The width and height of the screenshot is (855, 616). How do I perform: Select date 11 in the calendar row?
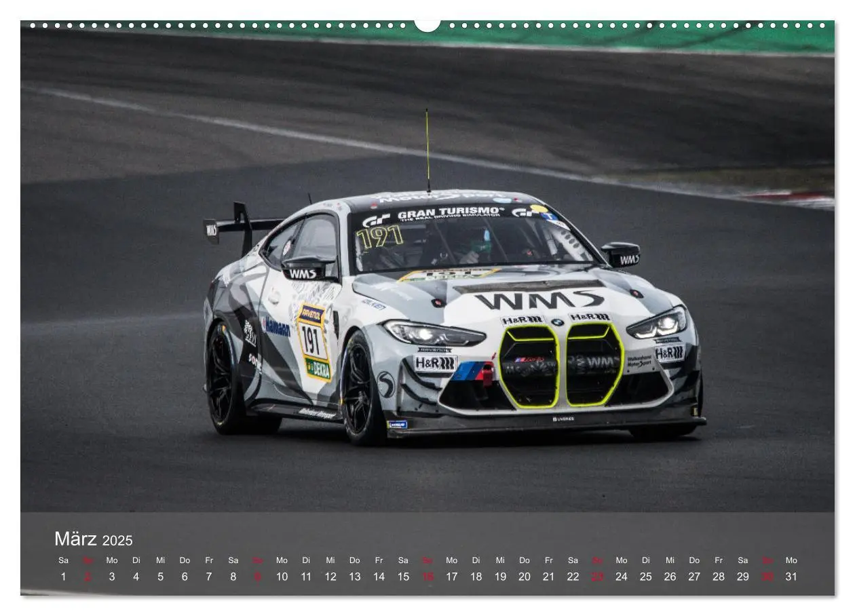(306, 577)
